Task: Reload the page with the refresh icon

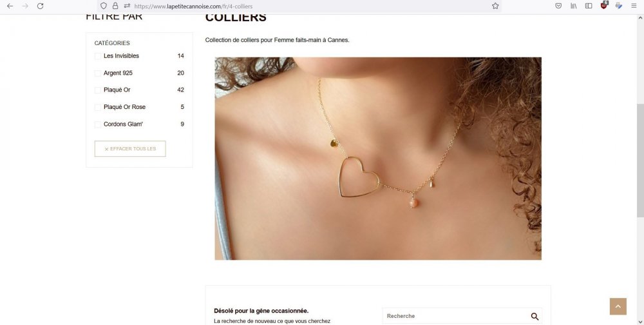Action: tap(40, 6)
